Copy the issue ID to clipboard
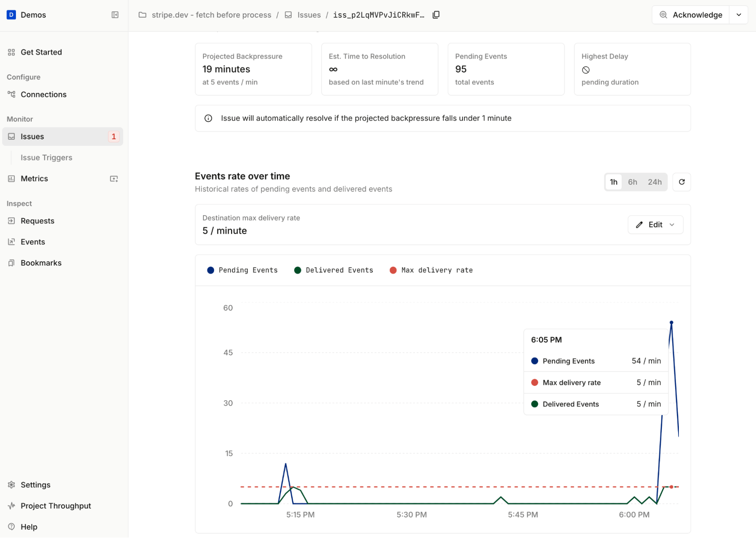The height and width of the screenshot is (538, 756). coord(436,15)
